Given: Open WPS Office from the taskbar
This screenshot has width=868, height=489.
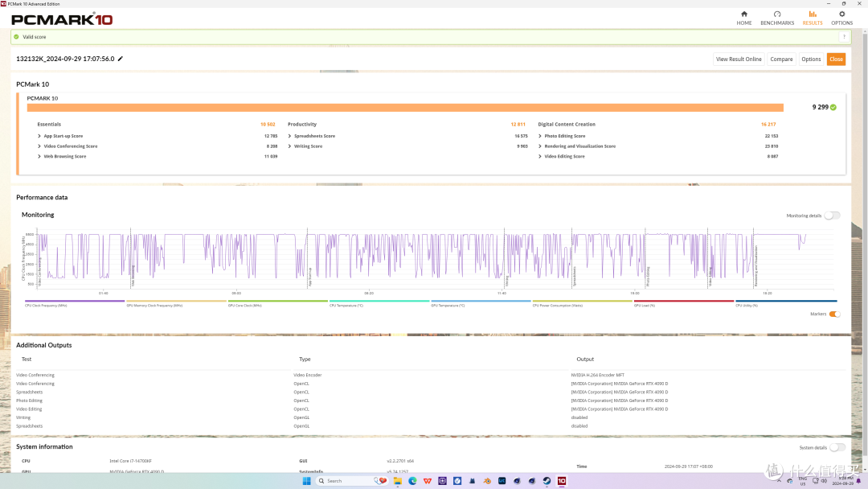Looking at the screenshot, I should coord(428,481).
